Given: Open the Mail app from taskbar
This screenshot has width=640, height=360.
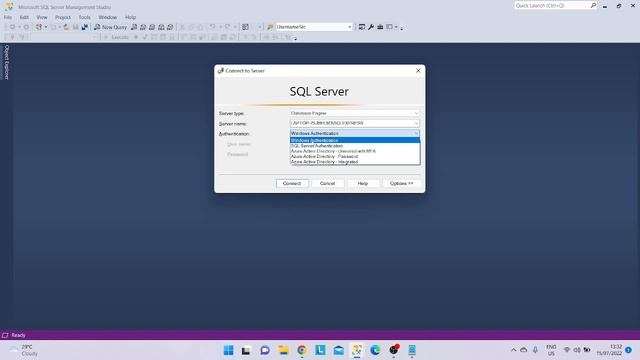Looking at the screenshot, I should coord(338,350).
